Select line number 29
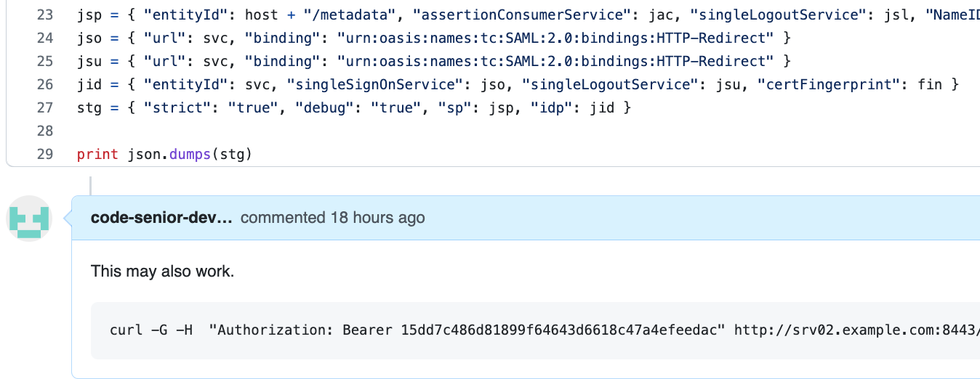980x379 pixels. coord(45,154)
